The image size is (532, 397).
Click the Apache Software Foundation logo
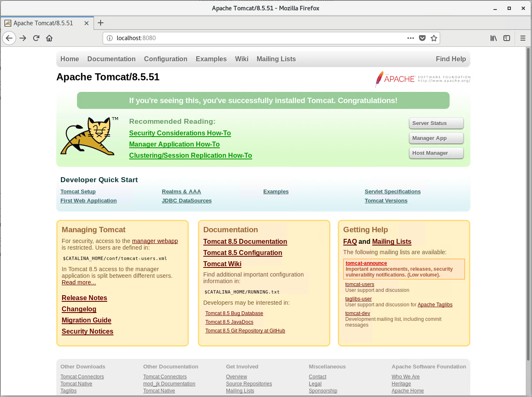pyautogui.click(x=423, y=79)
